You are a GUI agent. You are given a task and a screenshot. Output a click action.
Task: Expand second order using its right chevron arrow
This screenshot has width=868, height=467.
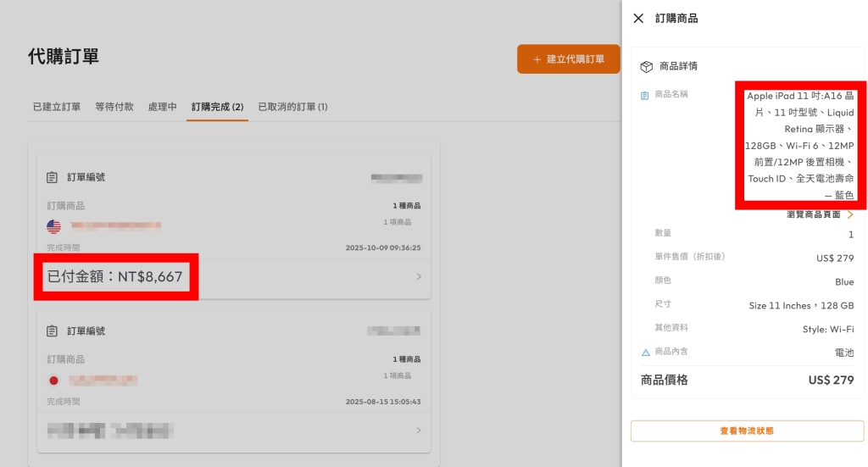pyautogui.click(x=419, y=431)
